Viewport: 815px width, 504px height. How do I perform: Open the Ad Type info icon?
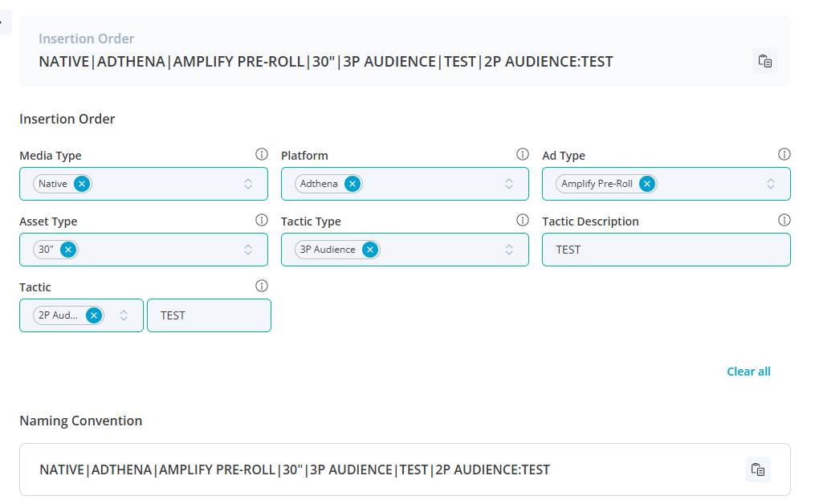tap(784, 154)
